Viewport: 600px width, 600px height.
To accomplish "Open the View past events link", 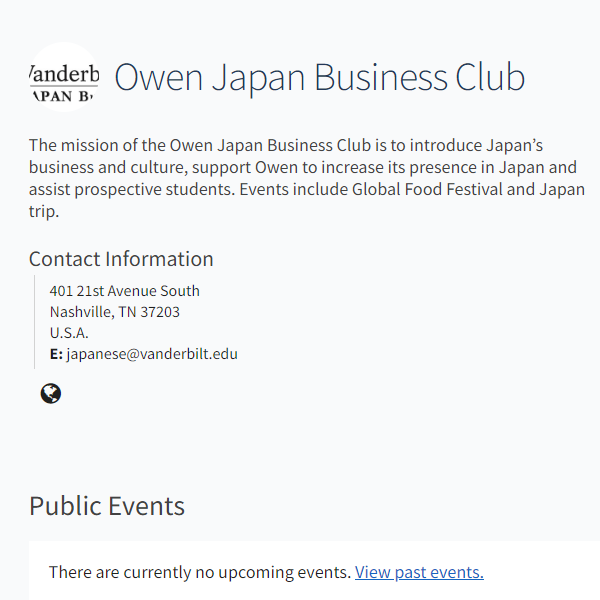I will 419,572.
